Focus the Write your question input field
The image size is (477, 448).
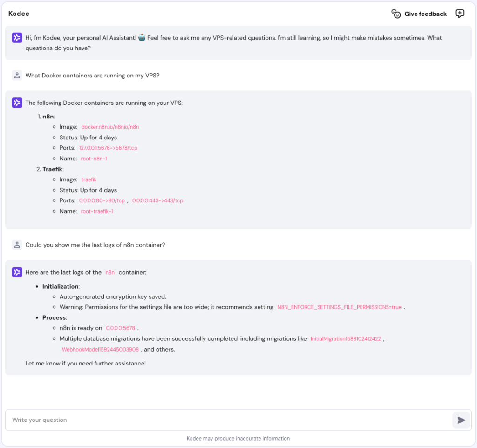(228, 420)
